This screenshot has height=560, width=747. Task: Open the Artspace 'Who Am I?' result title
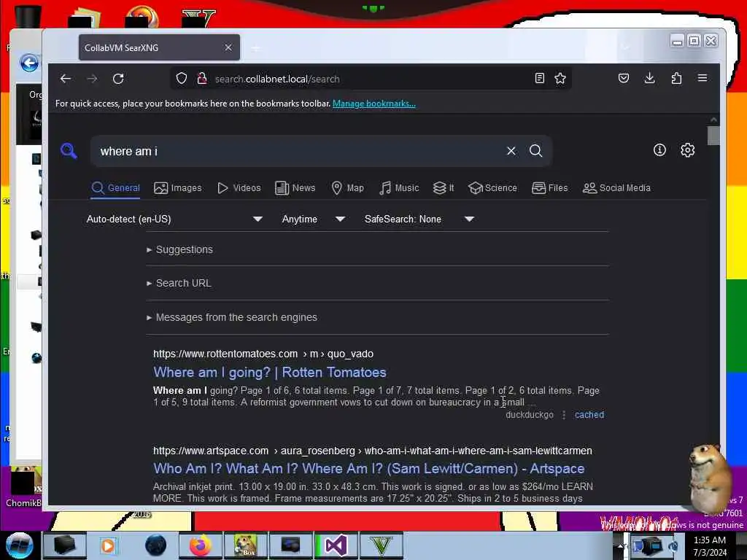tap(368, 469)
